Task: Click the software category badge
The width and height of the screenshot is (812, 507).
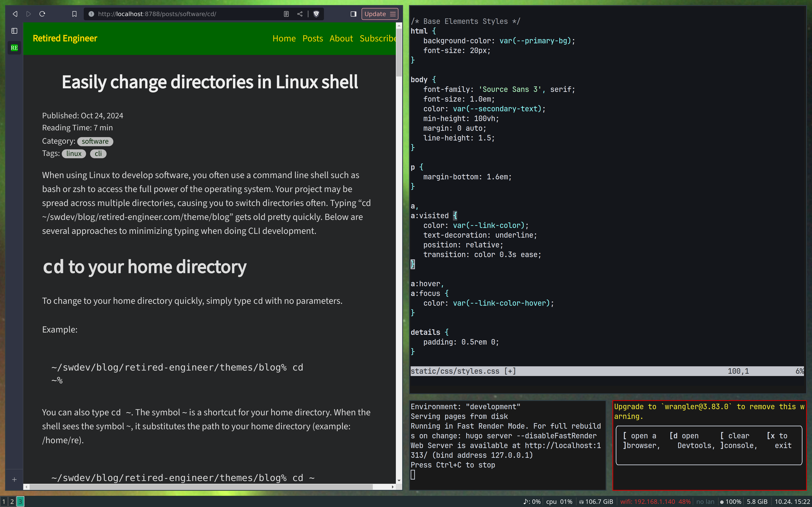Action: pos(95,142)
